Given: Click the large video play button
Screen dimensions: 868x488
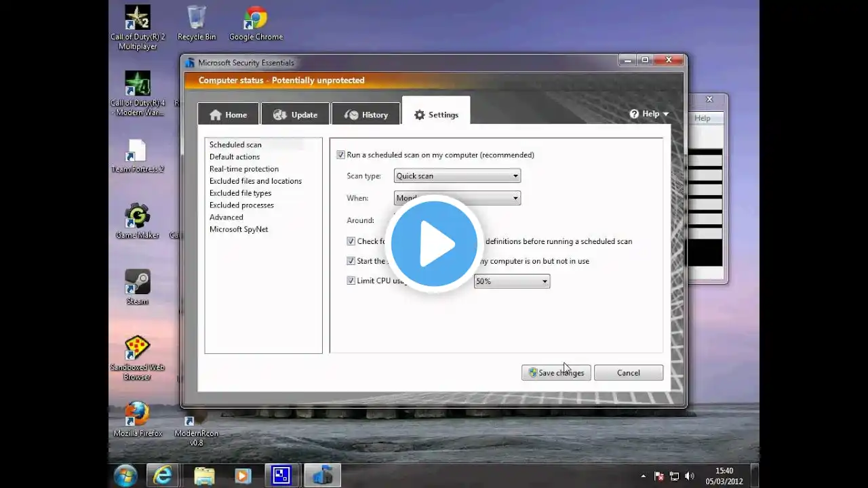Looking at the screenshot, I should (434, 244).
